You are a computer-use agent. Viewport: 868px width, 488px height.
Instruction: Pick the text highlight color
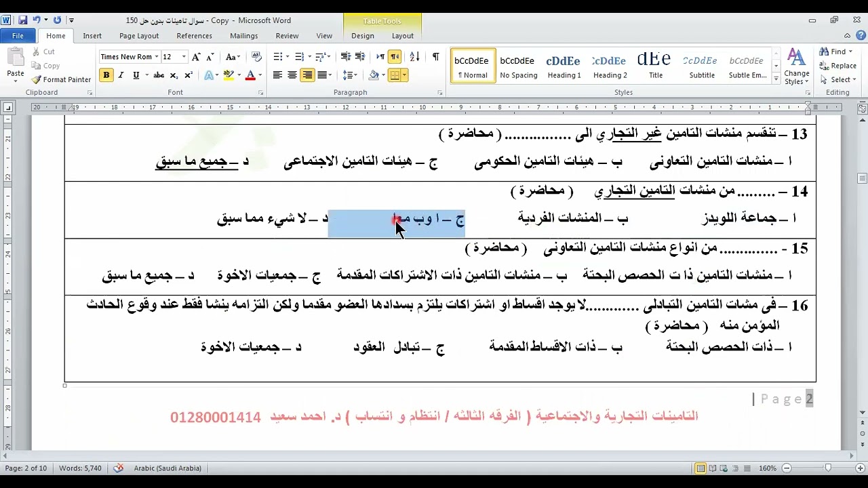point(229,75)
